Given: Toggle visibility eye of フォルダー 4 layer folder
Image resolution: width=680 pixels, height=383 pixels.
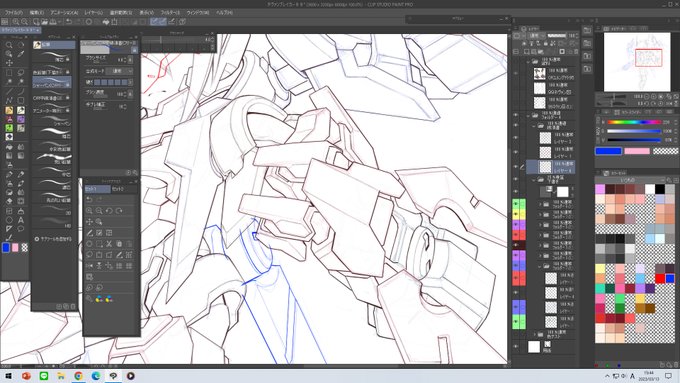Looking at the screenshot, I should point(516,115).
